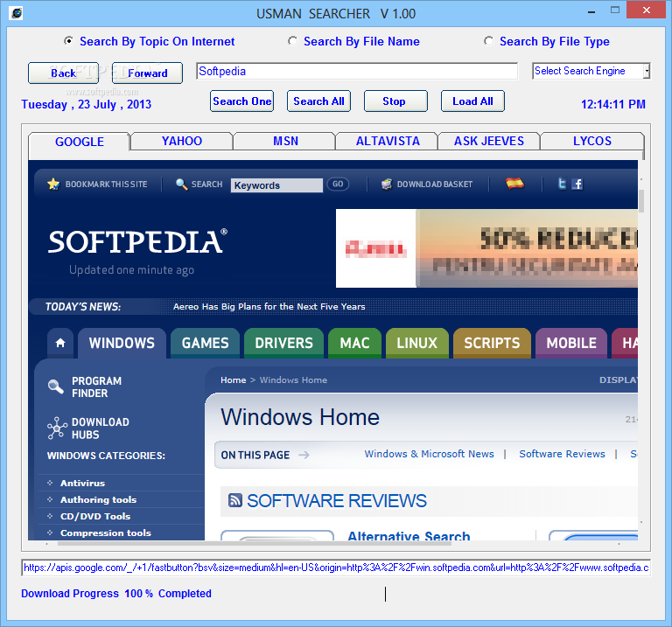This screenshot has width=672, height=627.
Task: Switch to the GOOGLE tab
Action: click(x=80, y=142)
